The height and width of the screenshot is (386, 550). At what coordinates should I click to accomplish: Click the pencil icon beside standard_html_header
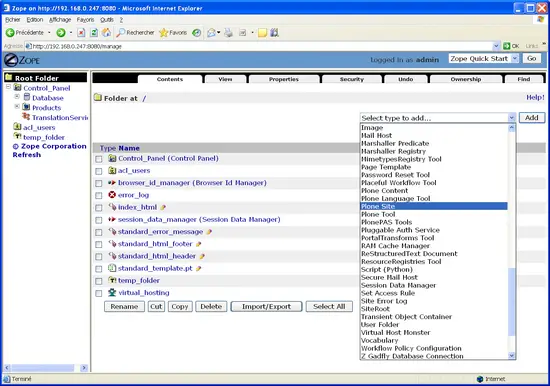[x=202, y=257]
